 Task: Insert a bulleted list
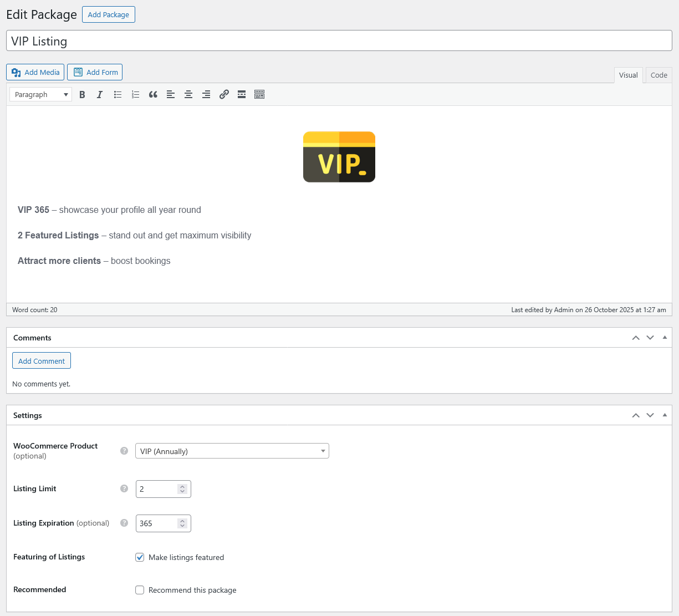pyautogui.click(x=118, y=95)
